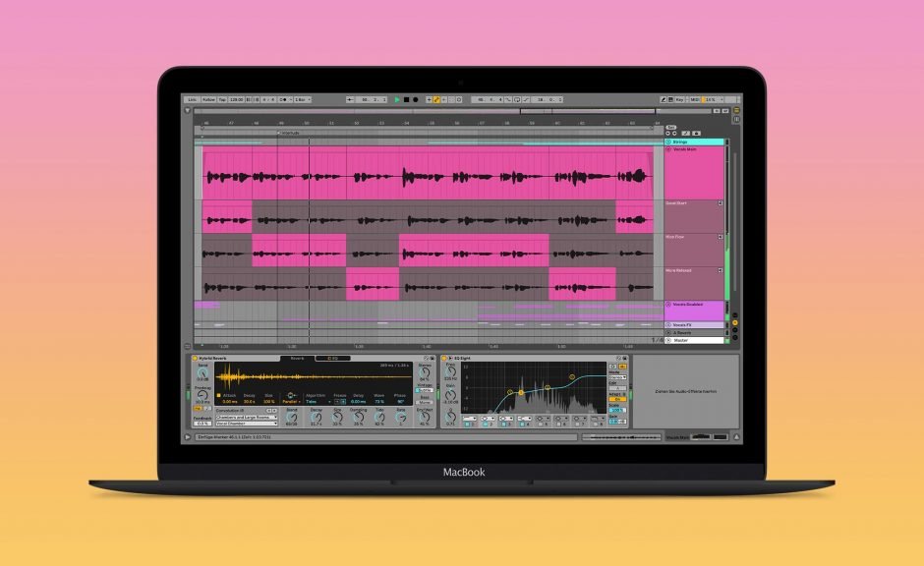Viewport: 924px width, 566px height.
Task: Select the Draw Mode pencil icon
Action: coord(664,99)
